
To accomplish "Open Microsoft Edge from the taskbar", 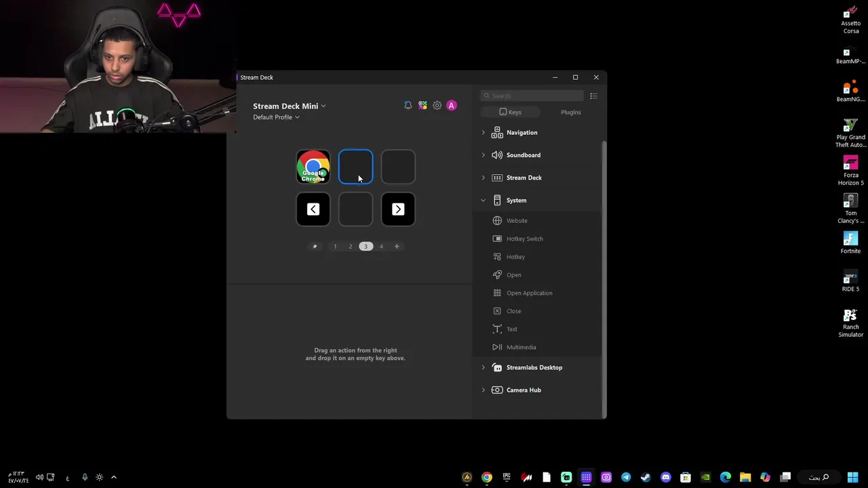I will pos(726,477).
